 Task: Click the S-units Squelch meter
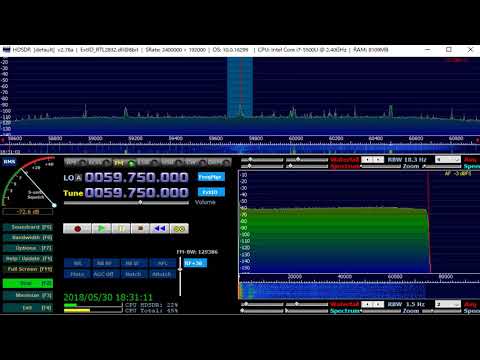(x=28, y=182)
